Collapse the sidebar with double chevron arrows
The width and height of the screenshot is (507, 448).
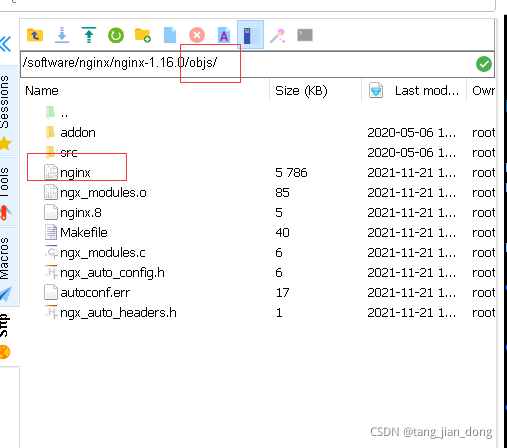click(6, 44)
